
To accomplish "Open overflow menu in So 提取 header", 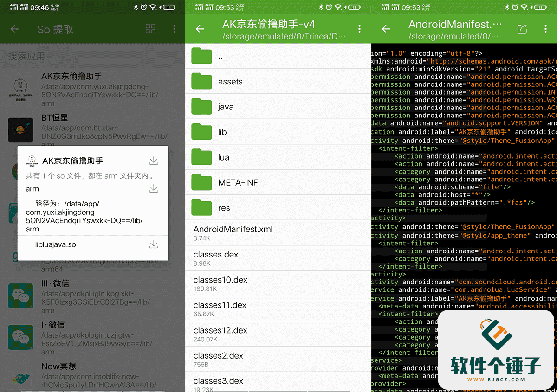I will coord(174,29).
